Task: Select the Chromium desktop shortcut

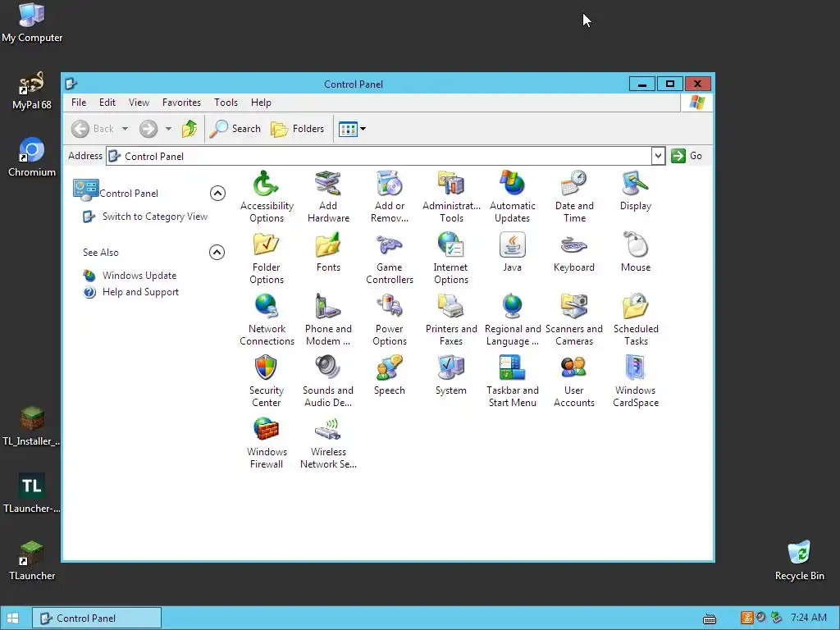Action: (x=32, y=157)
